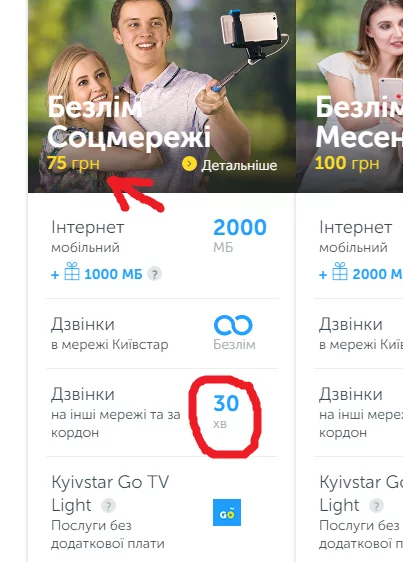Open the Детальніше link on Безлім Соцмережі

point(229,165)
